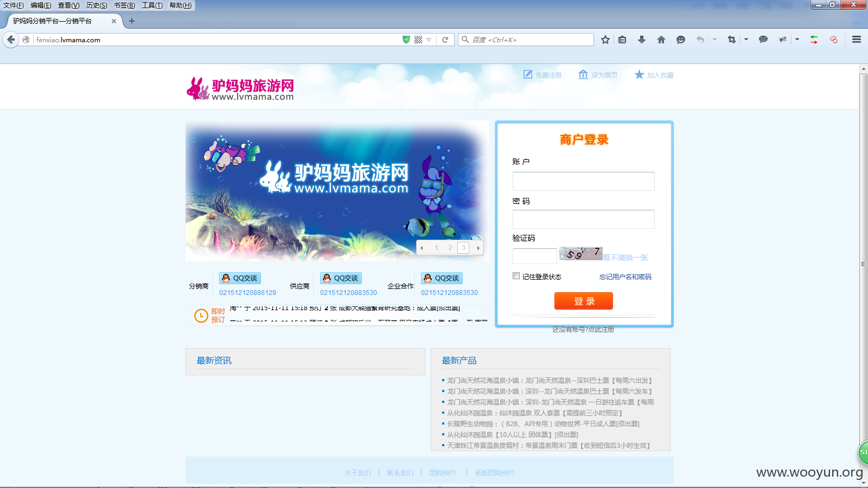Select banner slide 3

pyautogui.click(x=463, y=248)
